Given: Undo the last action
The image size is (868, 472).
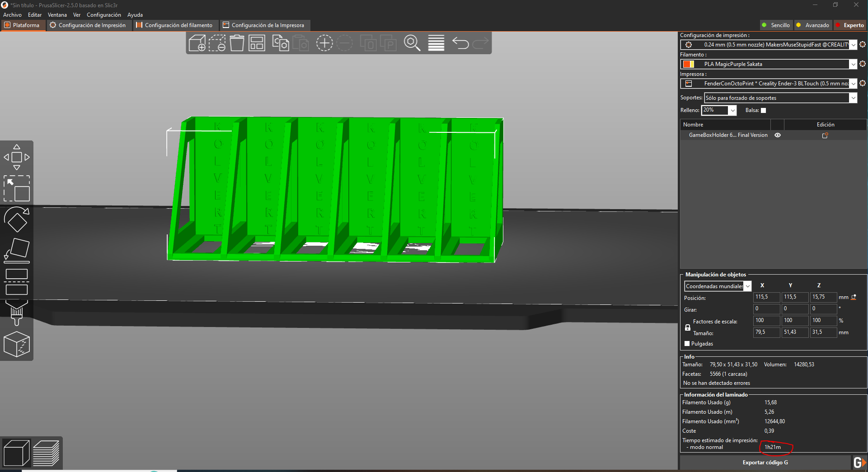Looking at the screenshot, I should (x=460, y=43).
